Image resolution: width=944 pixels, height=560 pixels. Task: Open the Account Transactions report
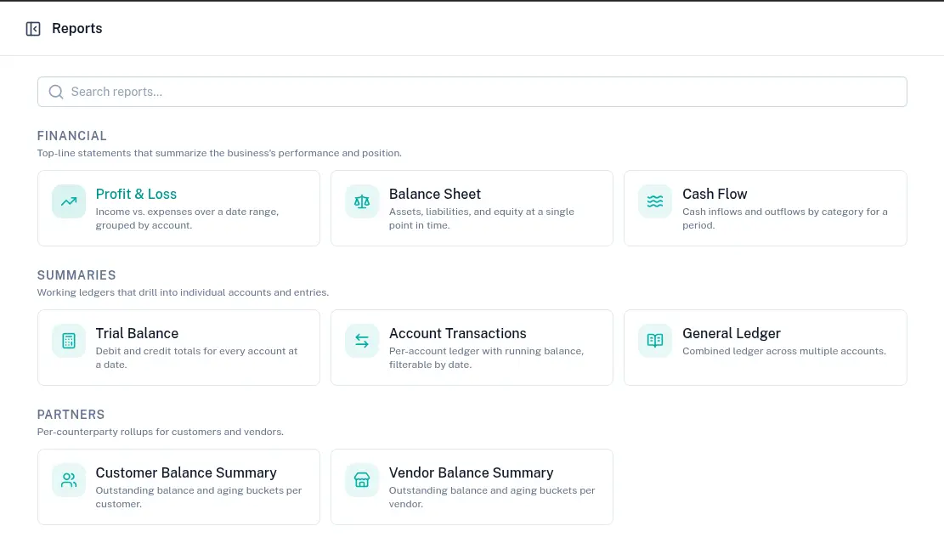[x=472, y=348]
